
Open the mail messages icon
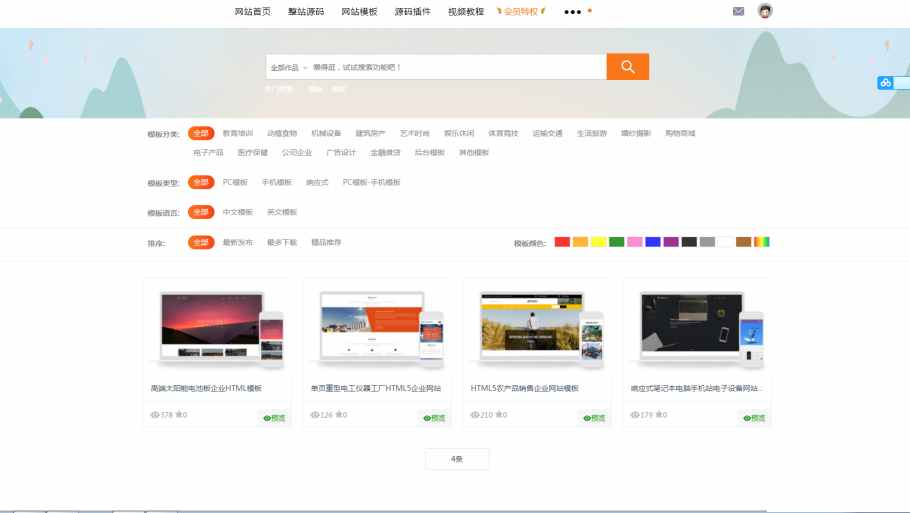pos(738,12)
